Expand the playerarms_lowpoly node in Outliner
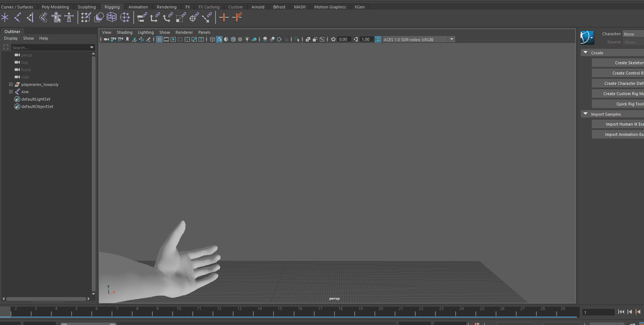 (x=11, y=84)
